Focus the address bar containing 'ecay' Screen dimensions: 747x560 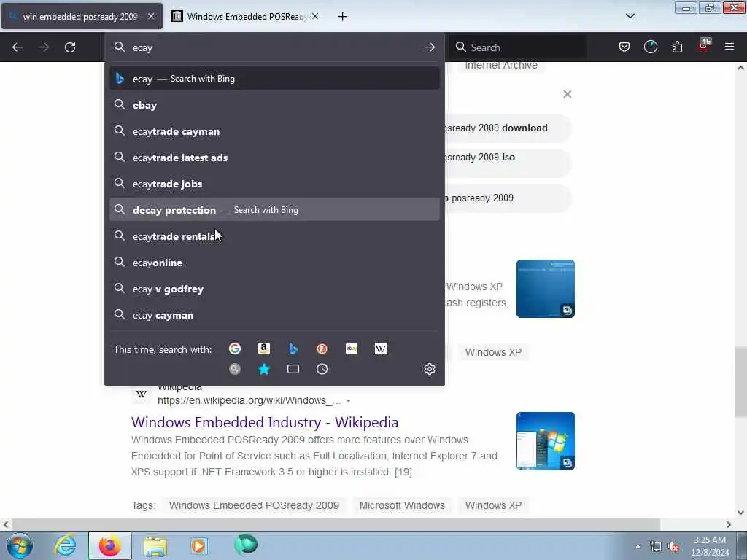(274, 47)
